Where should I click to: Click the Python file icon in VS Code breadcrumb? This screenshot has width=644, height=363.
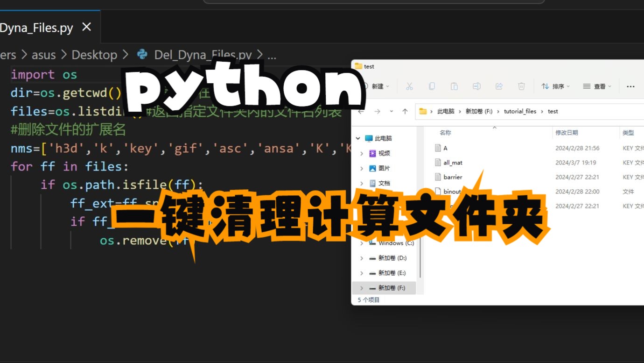pos(142,55)
